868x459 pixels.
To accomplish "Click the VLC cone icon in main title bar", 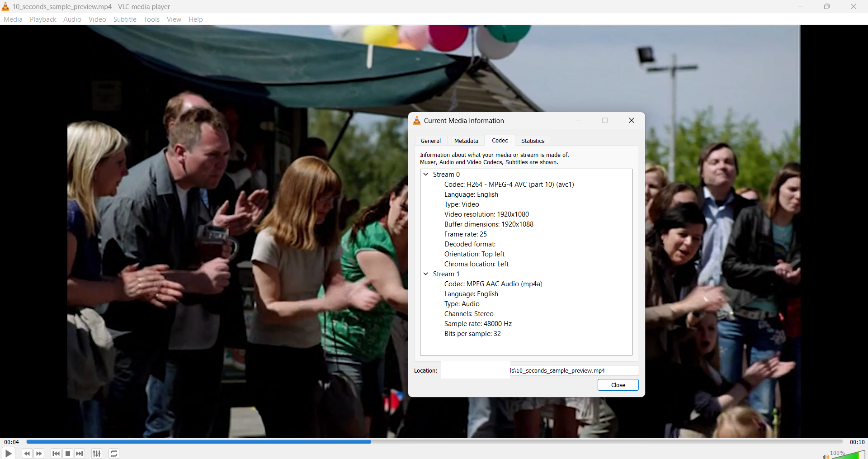I will point(5,6).
